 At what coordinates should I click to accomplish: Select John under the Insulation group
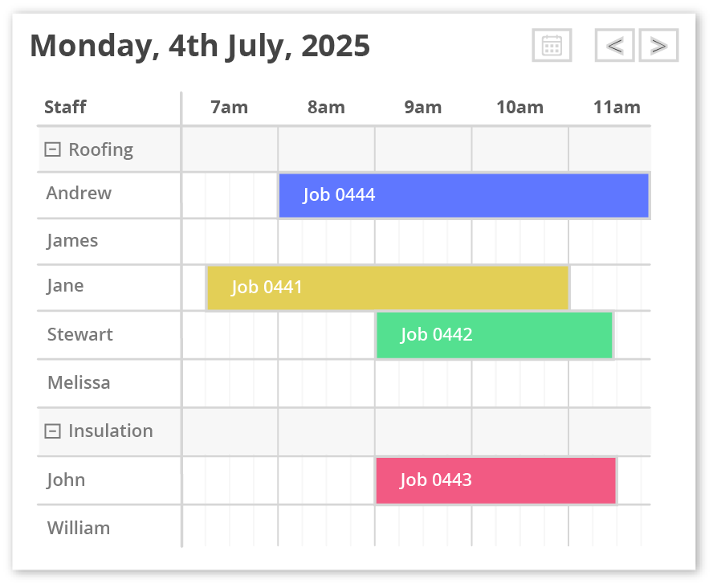pyautogui.click(x=66, y=480)
